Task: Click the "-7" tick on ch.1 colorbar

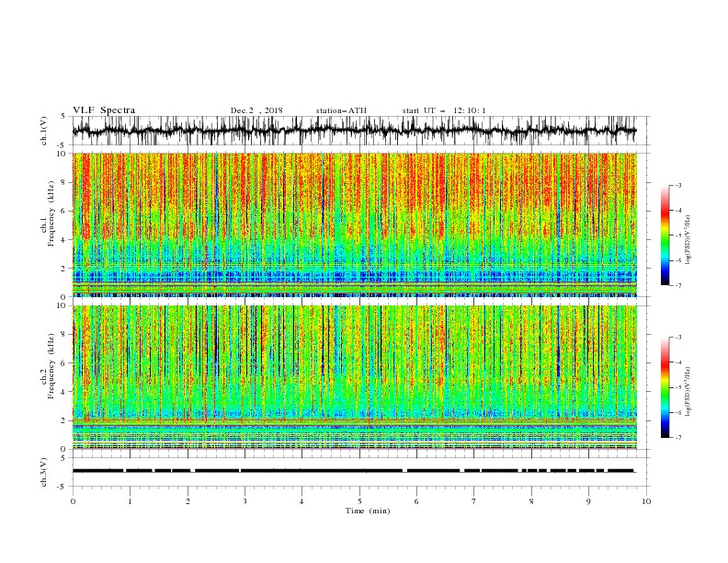Action: [x=677, y=285]
